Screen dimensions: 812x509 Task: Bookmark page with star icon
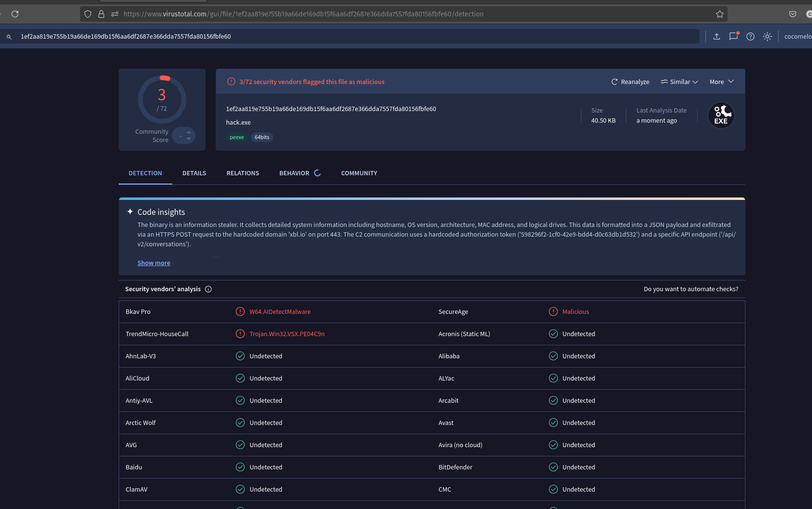click(x=719, y=14)
